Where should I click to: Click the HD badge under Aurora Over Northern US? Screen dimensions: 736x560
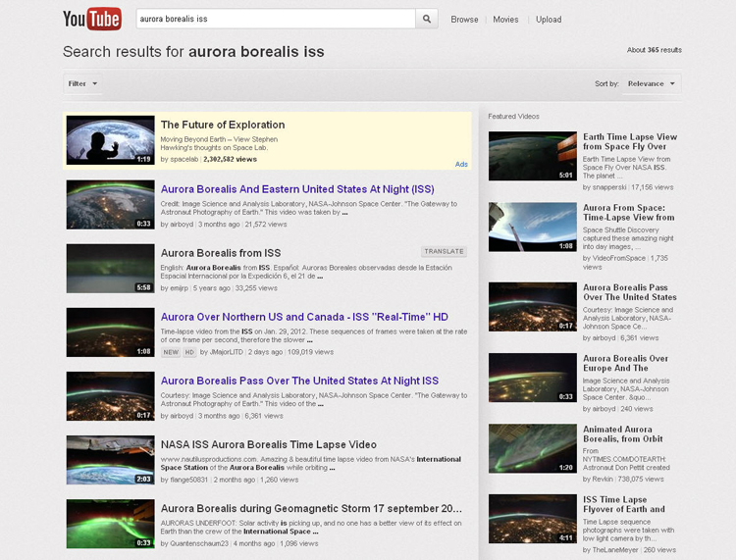pyautogui.click(x=190, y=351)
